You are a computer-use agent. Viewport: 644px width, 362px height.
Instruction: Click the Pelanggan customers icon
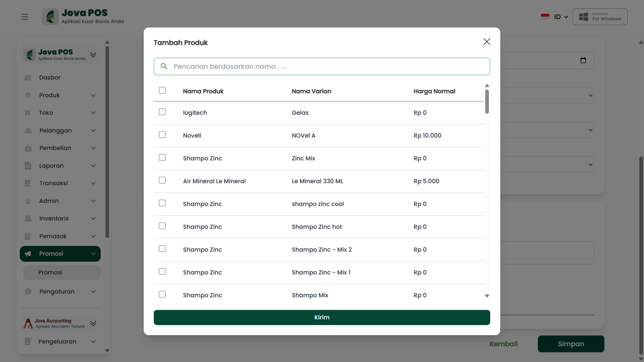point(28,131)
